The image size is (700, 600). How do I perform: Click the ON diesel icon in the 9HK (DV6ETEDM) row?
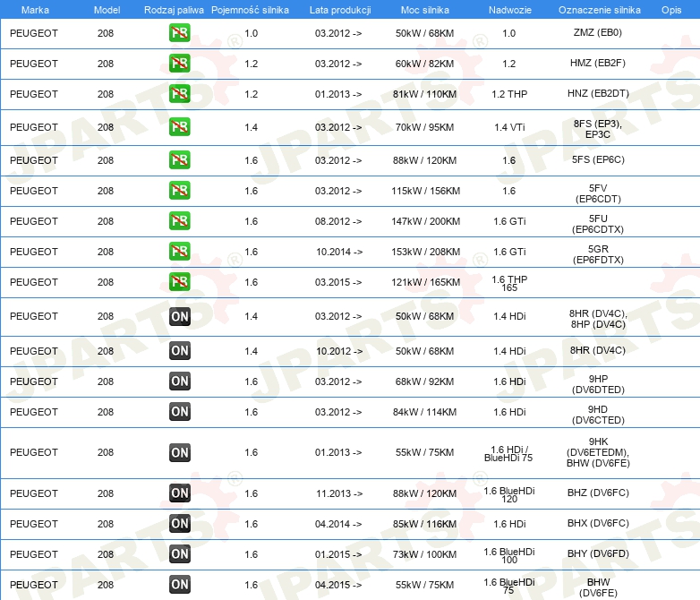179,452
